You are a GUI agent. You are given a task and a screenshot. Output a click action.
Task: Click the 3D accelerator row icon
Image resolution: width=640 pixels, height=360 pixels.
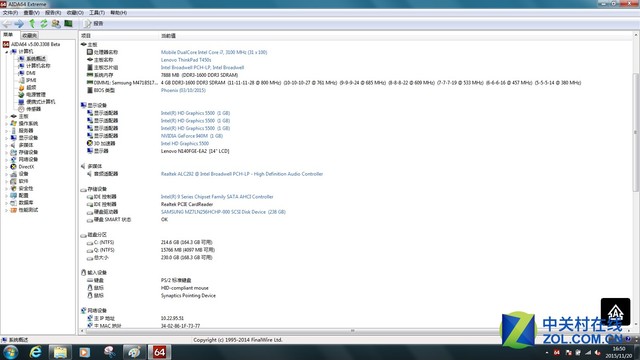[x=90, y=143]
